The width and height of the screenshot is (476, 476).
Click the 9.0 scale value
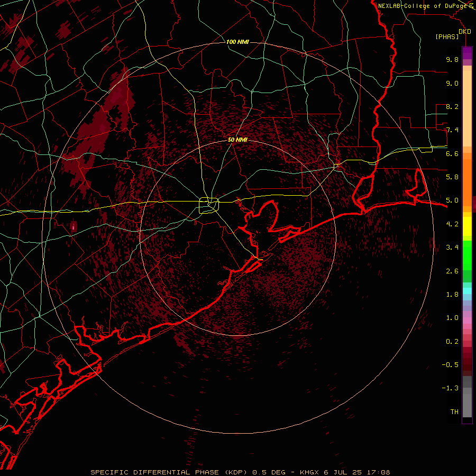(x=452, y=83)
